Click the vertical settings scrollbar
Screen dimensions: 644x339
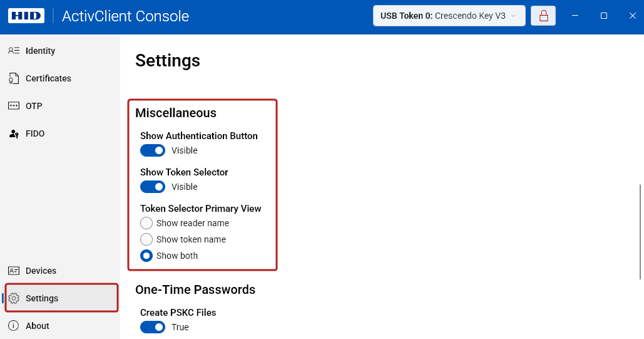point(640,231)
